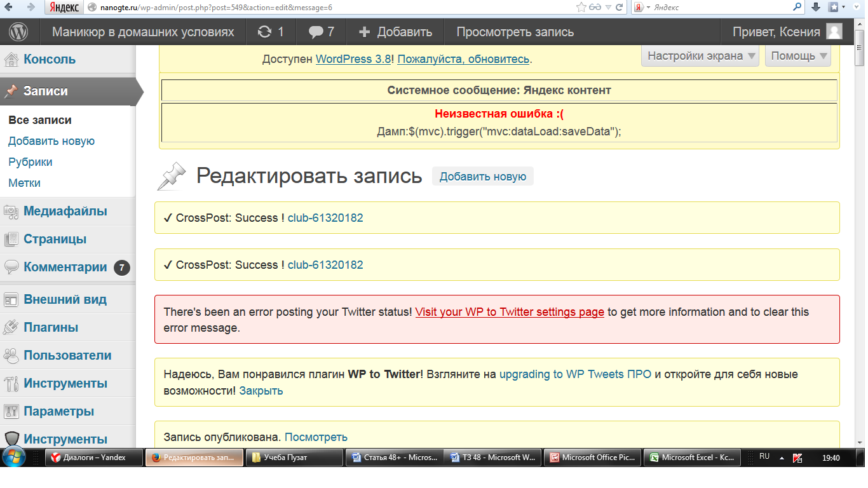Follow the upgrading to WP Tweets ПРО link
This screenshot has height=488, width=868.
tap(575, 374)
